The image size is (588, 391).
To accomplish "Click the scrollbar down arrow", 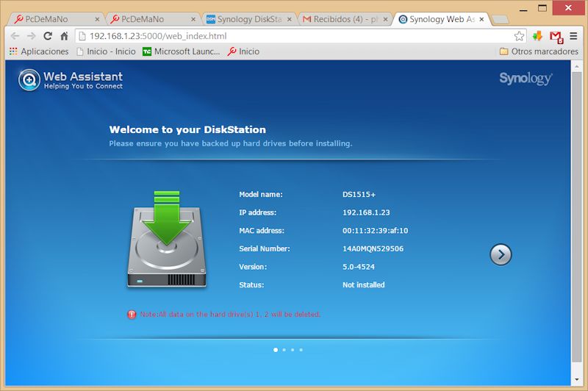I will coord(577,380).
